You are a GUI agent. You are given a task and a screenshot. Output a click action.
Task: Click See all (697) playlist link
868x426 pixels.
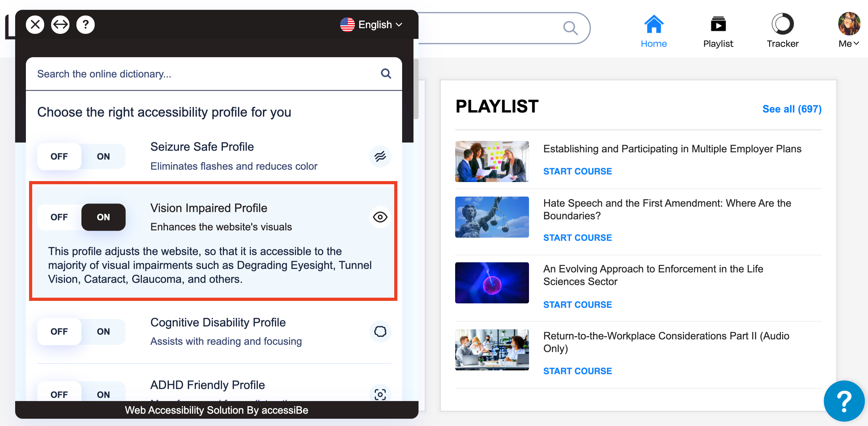792,109
